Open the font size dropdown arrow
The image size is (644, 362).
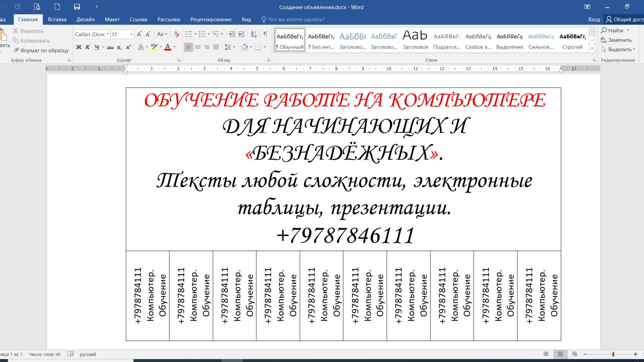pyautogui.click(x=131, y=34)
